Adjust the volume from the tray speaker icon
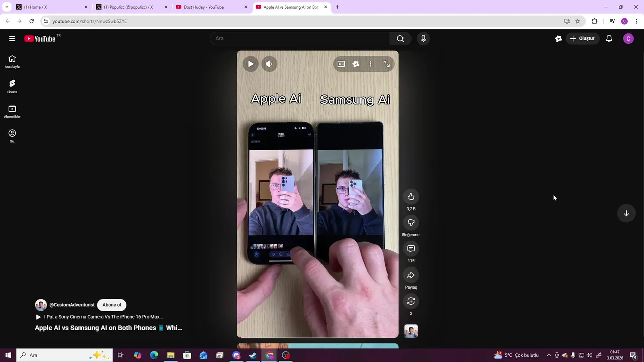The height and width of the screenshot is (362, 644). coord(589,355)
